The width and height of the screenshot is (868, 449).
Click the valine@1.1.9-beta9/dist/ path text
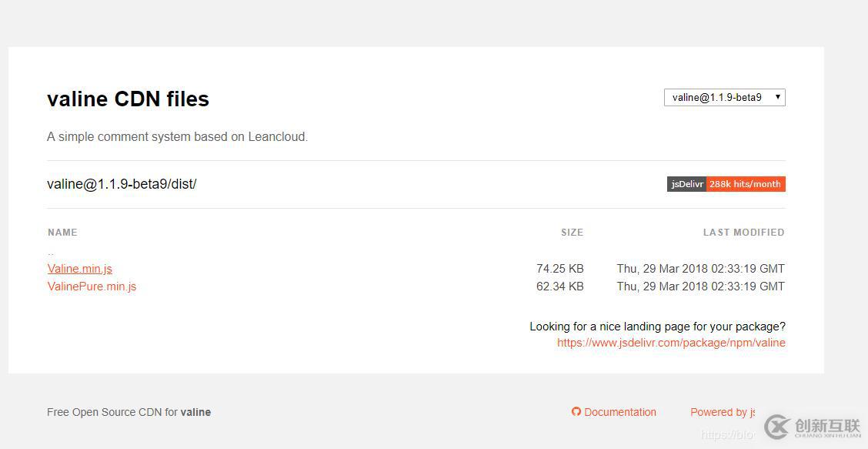coord(122,184)
